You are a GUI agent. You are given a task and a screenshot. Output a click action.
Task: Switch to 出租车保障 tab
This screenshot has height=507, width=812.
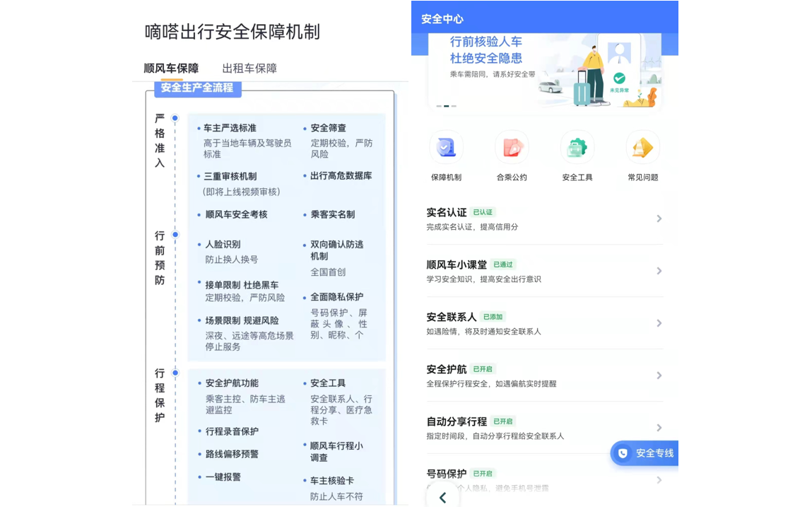click(249, 69)
